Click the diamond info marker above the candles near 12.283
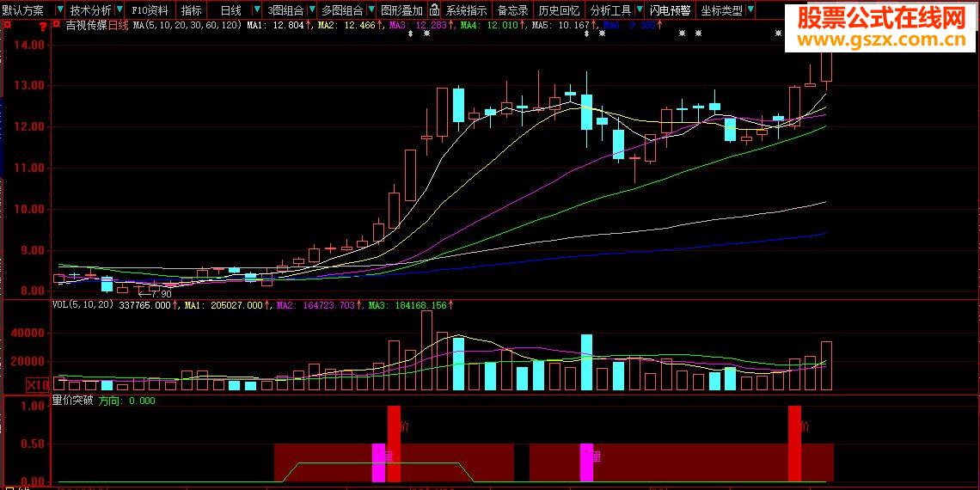980x490 pixels. 410,34
